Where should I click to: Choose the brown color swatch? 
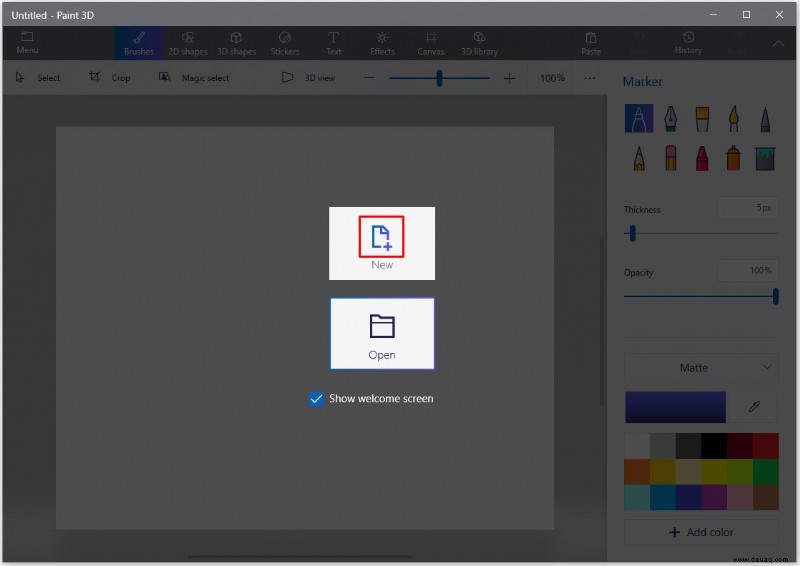[766, 497]
